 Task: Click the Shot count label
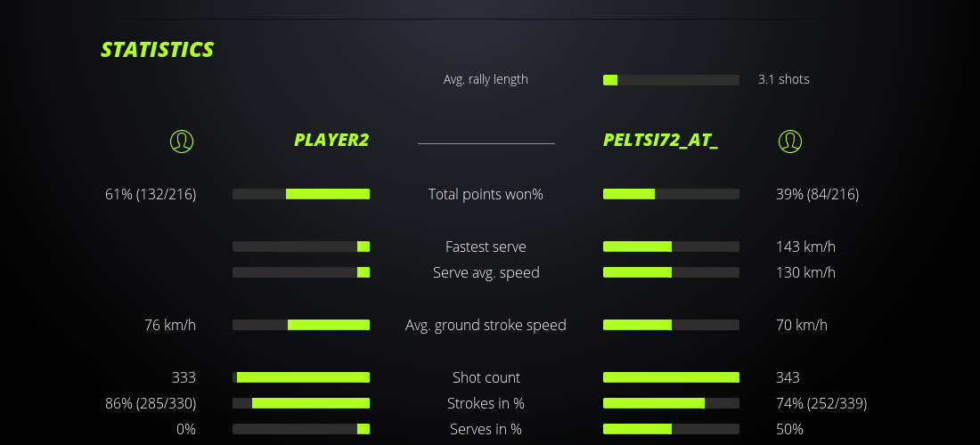pos(486,377)
